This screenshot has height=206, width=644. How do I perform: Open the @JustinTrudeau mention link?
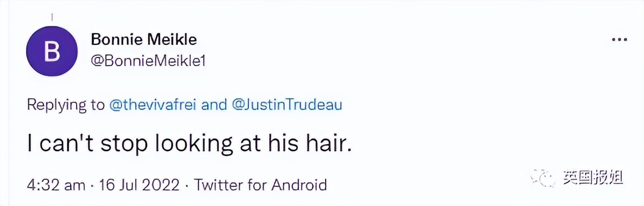[x=286, y=105]
